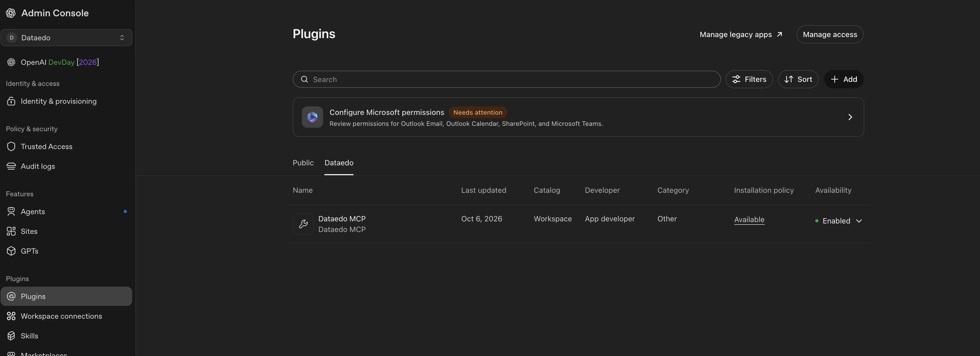Open the Workspace connections sidebar item

coord(66,316)
